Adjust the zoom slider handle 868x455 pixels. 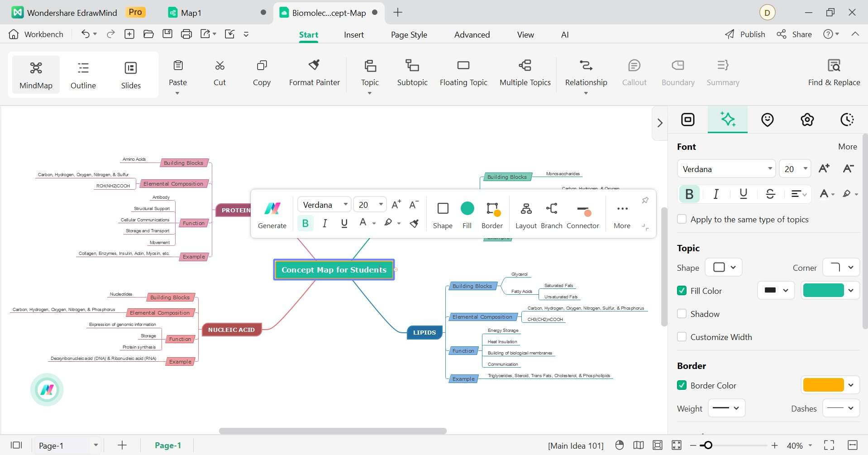(708, 445)
